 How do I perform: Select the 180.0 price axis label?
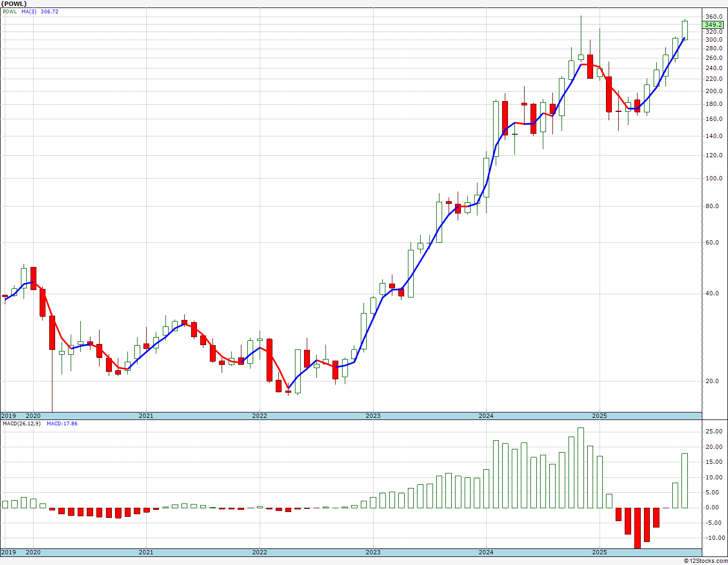[x=714, y=104]
